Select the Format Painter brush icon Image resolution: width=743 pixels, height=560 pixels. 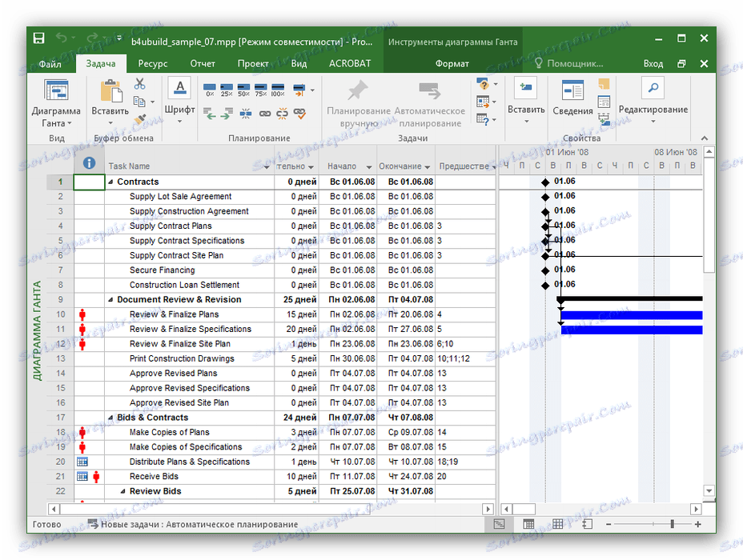click(140, 118)
